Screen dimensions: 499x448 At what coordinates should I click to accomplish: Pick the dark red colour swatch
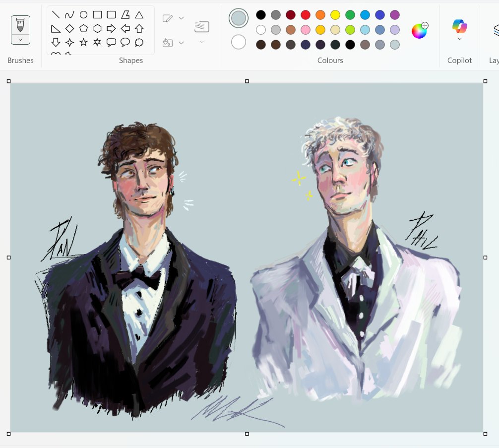coord(291,15)
